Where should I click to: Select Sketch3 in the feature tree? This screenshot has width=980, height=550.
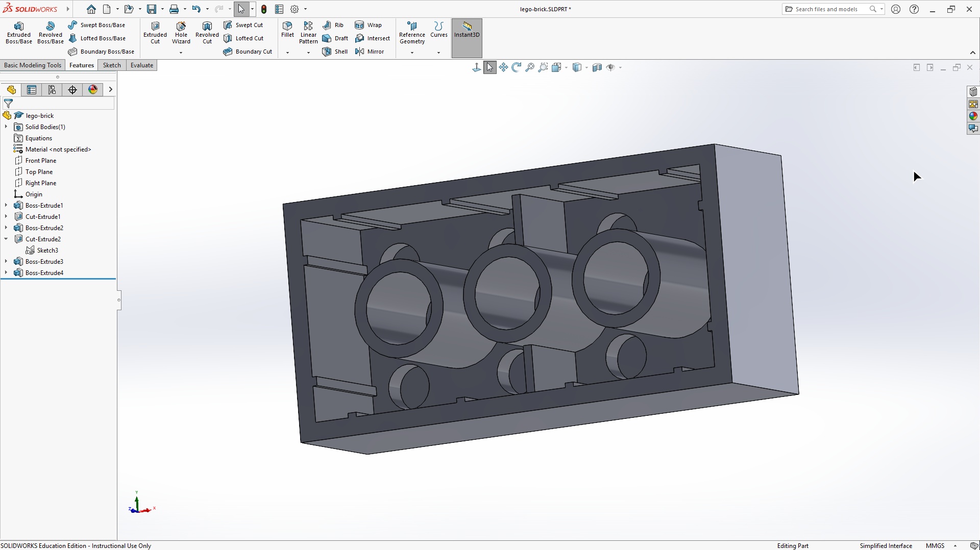(x=47, y=251)
